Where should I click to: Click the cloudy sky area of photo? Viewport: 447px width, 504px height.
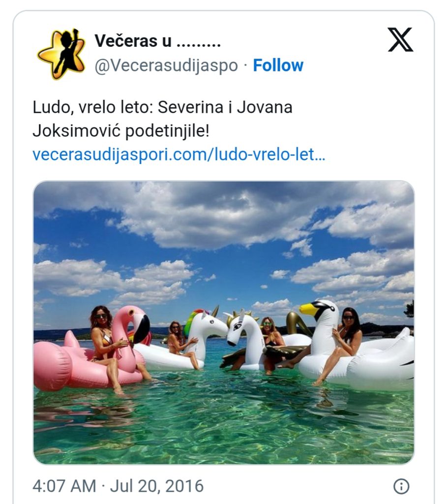(224, 244)
